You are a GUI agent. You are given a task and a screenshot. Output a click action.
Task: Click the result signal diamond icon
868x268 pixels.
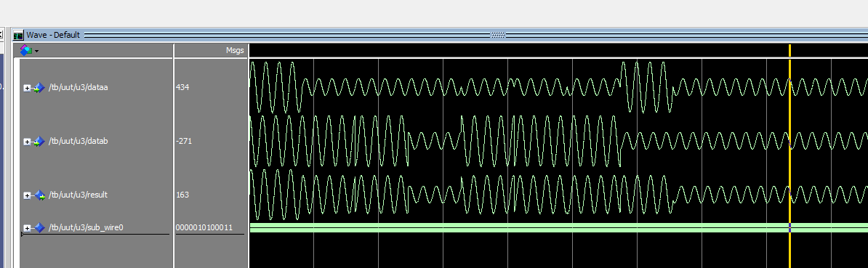[x=39, y=195]
